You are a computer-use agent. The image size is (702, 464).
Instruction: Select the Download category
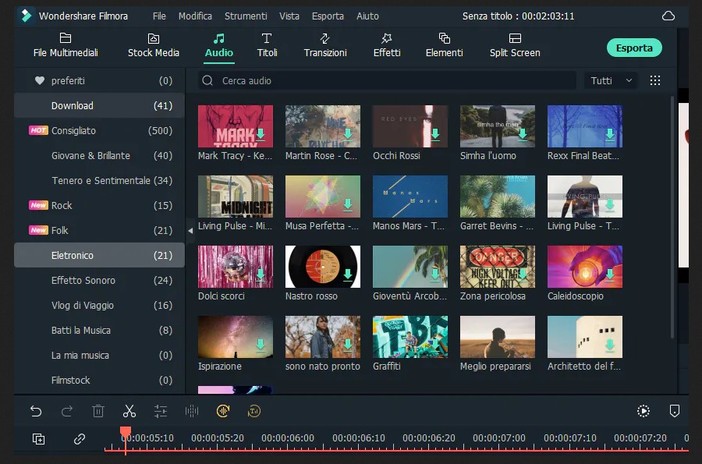[x=99, y=106]
